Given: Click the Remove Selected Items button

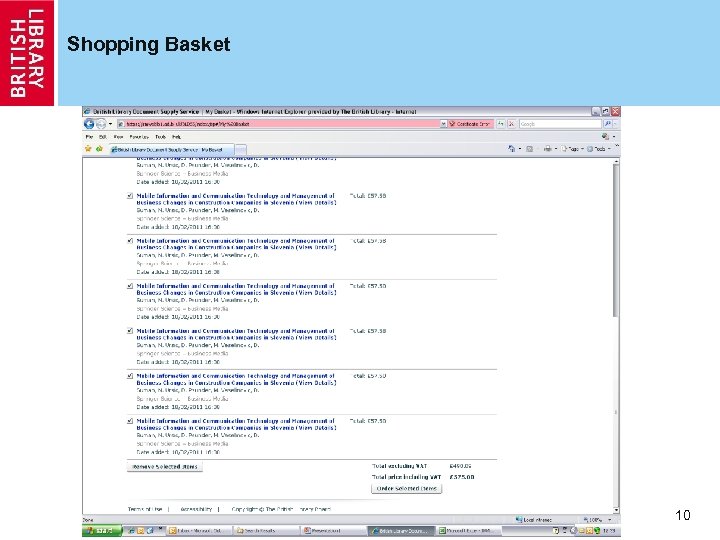Looking at the screenshot, I should [x=164, y=467].
